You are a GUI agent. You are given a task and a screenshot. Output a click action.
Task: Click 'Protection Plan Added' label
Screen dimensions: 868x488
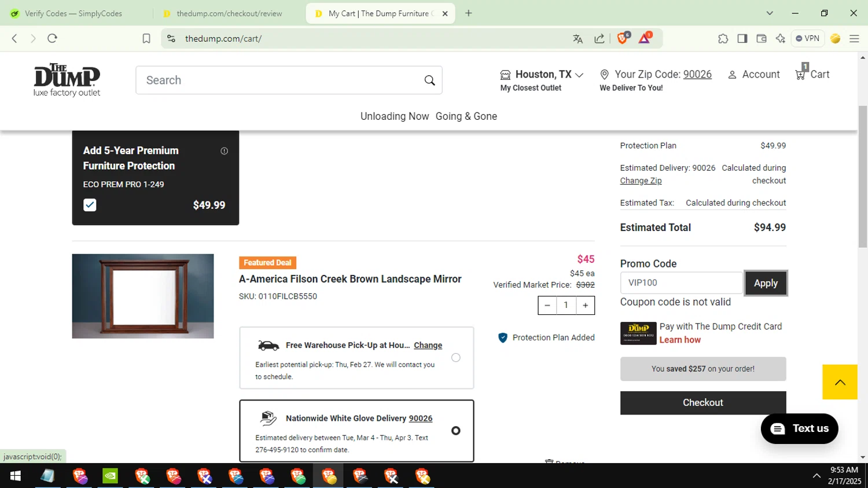click(553, 337)
